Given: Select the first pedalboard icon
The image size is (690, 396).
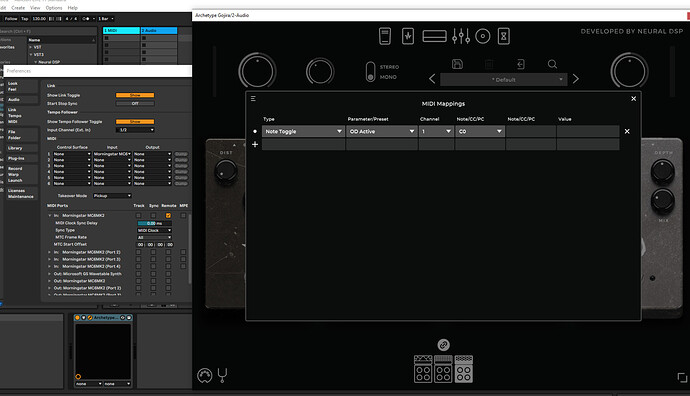Looking at the screenshot, I should (x=423, y=369).
